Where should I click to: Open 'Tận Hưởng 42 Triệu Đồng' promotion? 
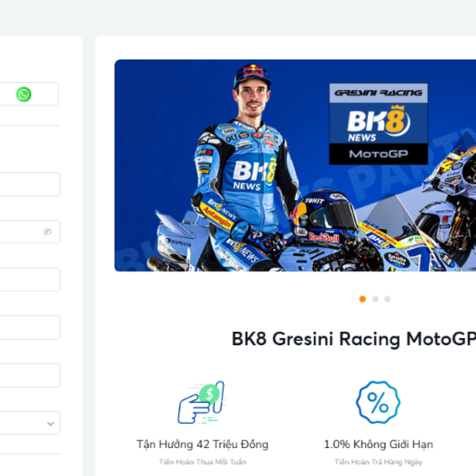coord(203,444)
